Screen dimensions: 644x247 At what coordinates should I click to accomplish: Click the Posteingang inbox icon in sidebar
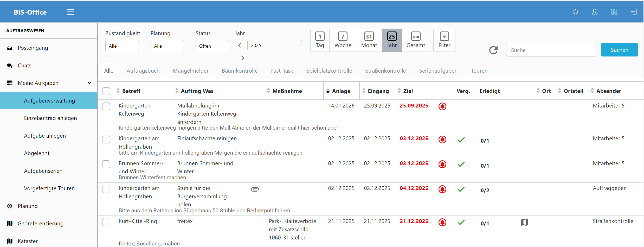click(x=10, y=48)
